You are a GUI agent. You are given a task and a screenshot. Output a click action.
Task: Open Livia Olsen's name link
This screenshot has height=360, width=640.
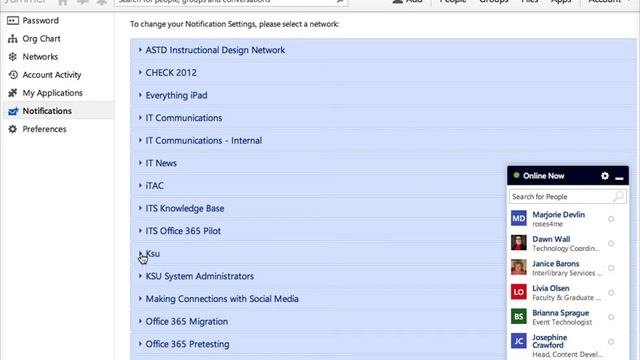click(551, 288)
